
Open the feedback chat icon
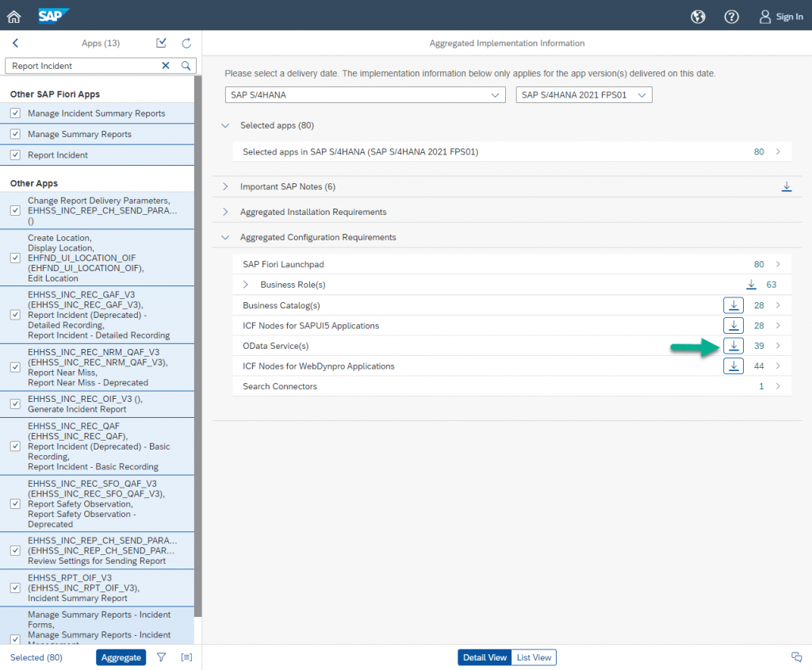point(796,657)
